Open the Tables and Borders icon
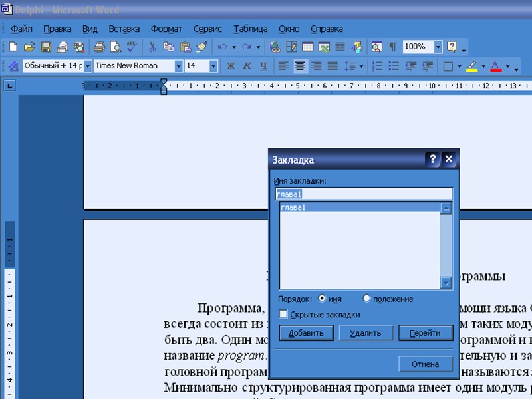Image resolution: width=532 pixels, height=399 pixels. click(x=291, y=47)
